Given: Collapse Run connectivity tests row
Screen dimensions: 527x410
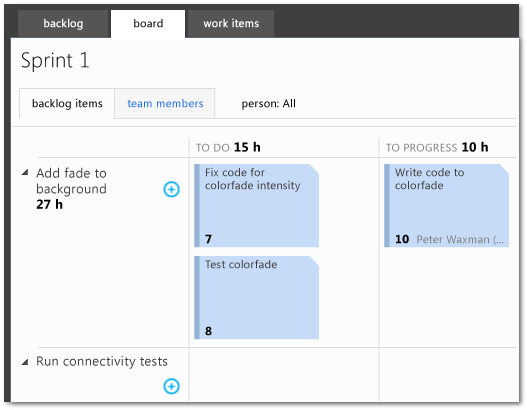Looking at the screenshot, I should tap(25, 362).
